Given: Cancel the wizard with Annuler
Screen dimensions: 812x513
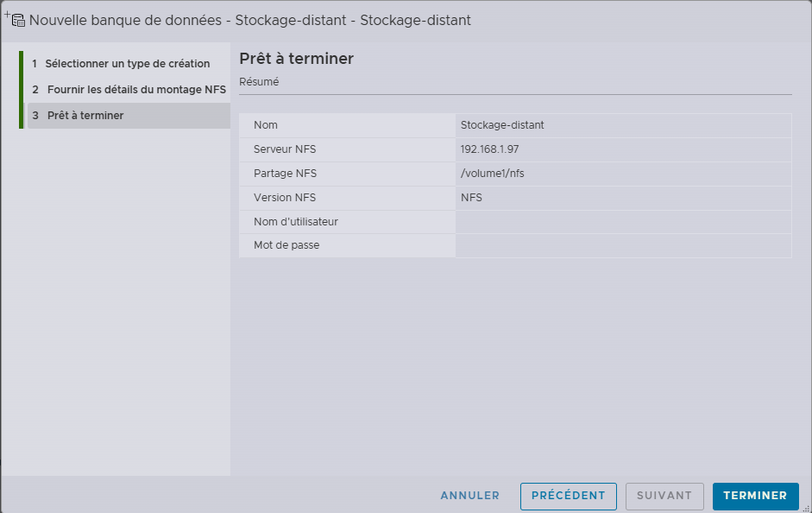Looking at the screenshot, I should (x=469, y=496).
